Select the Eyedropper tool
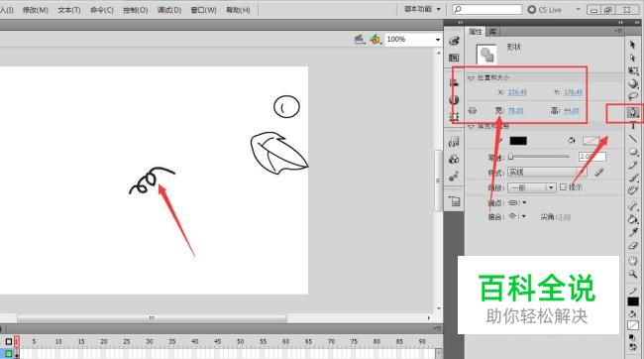This screenshot has height=359, width=644. pyautogui.click(x=633, y=232)
